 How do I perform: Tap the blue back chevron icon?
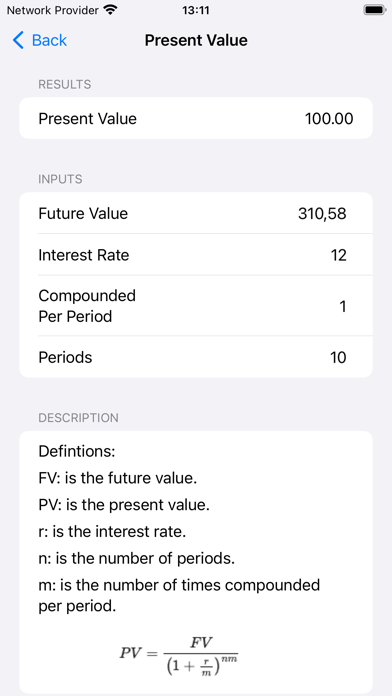point(18,40)
